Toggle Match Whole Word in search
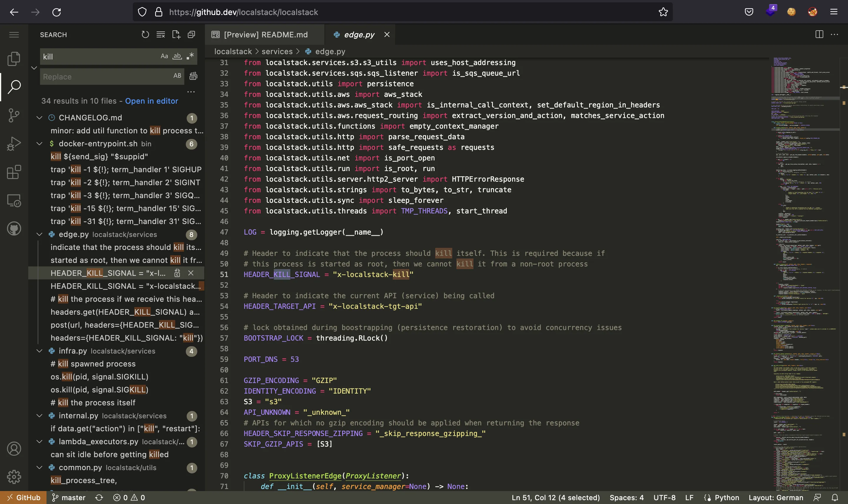This screenshot has height=504, width=848. (x=177, y=56)
